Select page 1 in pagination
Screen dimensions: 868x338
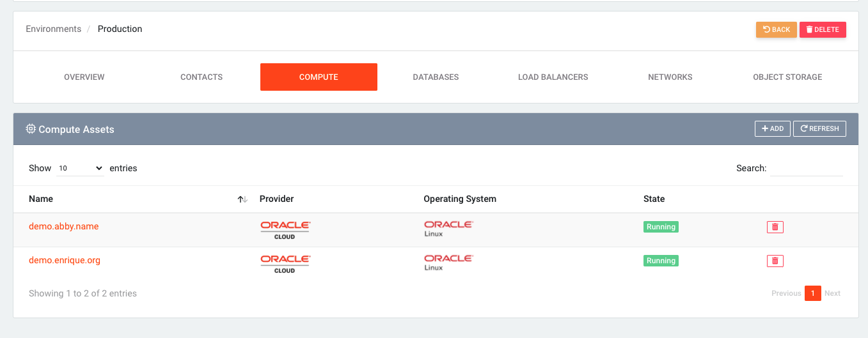click(x=813, y=293)
